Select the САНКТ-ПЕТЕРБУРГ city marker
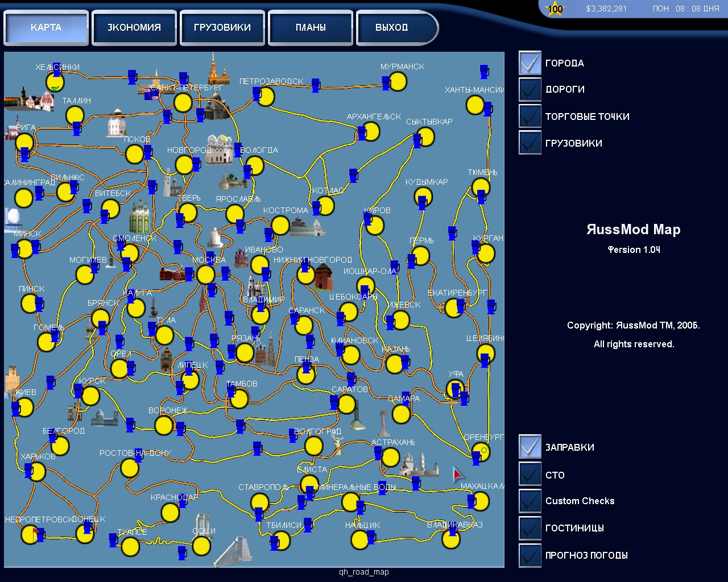This screenshot has height=582, width=728. coord(183,103)
